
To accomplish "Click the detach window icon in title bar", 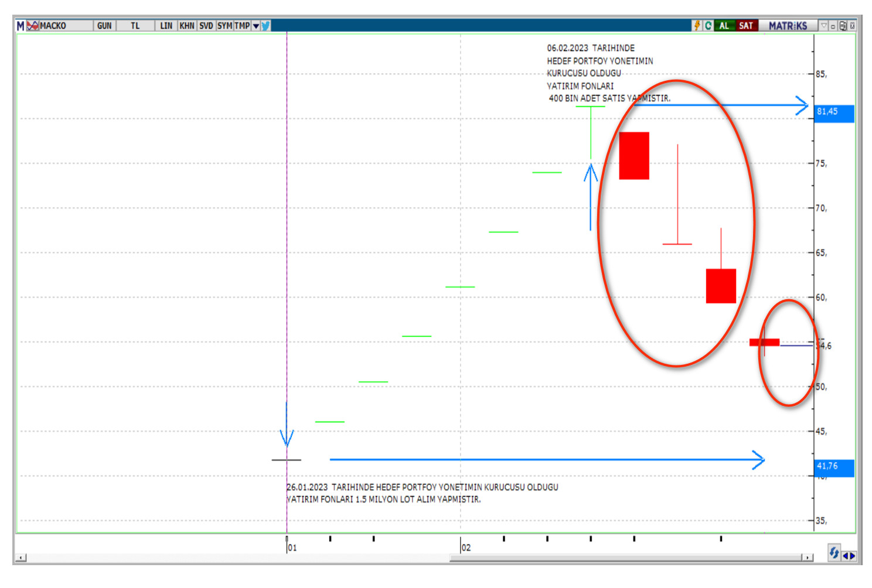I will click(843, 26).
